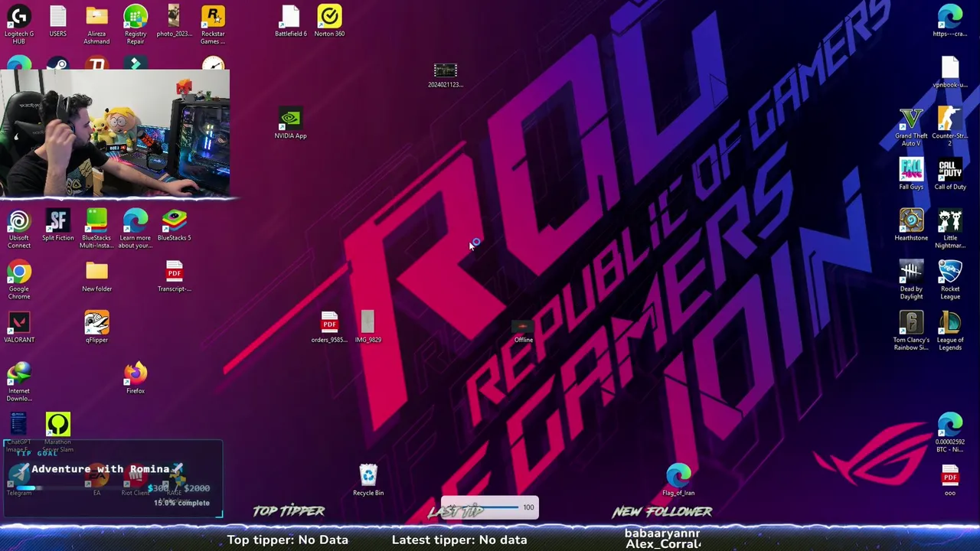Launch Ubisoft Connect shortcut
This screenshot has width=980, height=551.
[x=19, y=229]
